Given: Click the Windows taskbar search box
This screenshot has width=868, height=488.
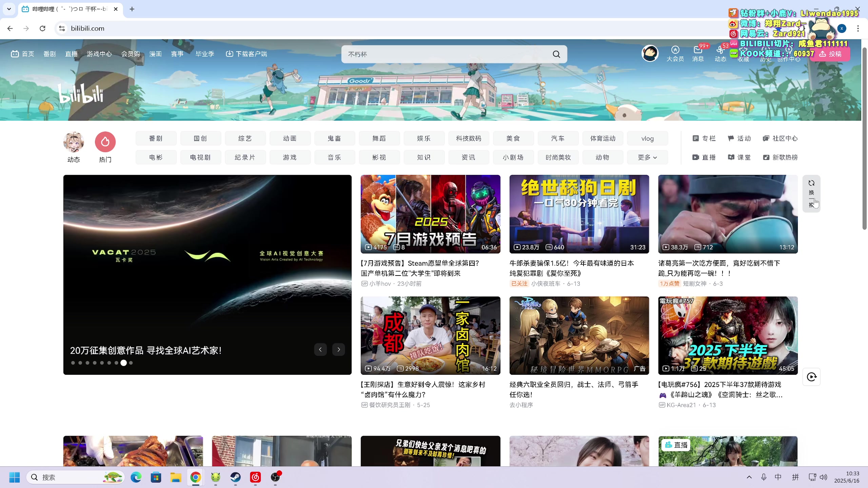Looking at the screenshot, I should click(75, 477).
